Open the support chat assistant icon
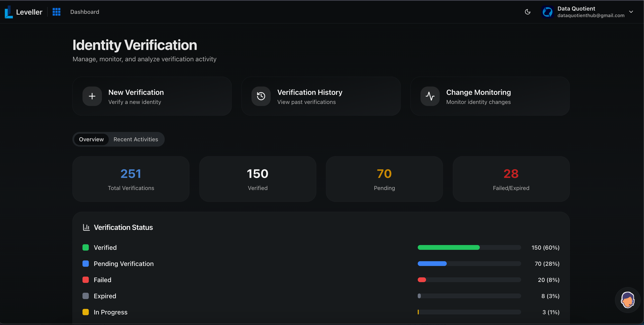The height and width of the screenshot is (325, 644). (x=627, y=300)
